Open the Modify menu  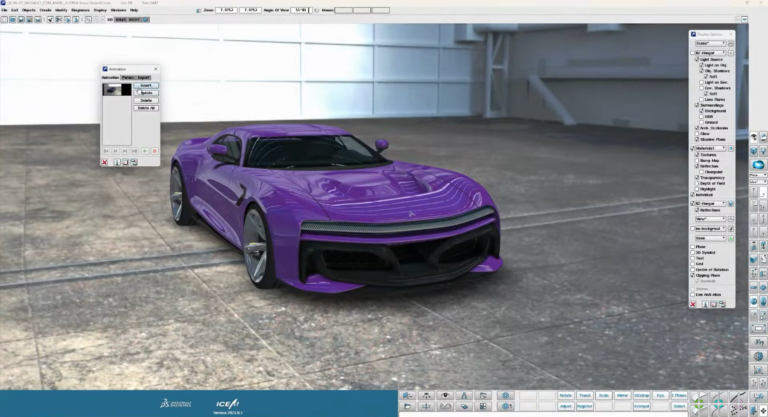pyautogui.click(x=61, y=10)
